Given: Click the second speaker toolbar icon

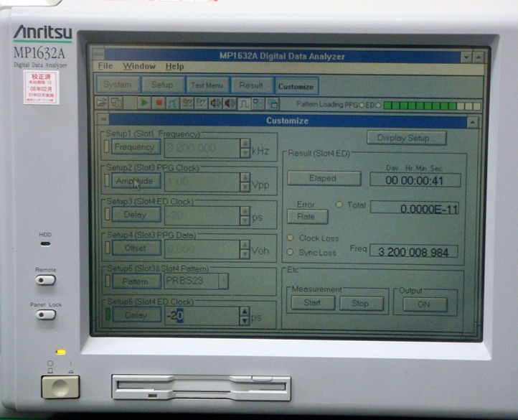Looking at the screenshot, I should (x=230, y=104).
